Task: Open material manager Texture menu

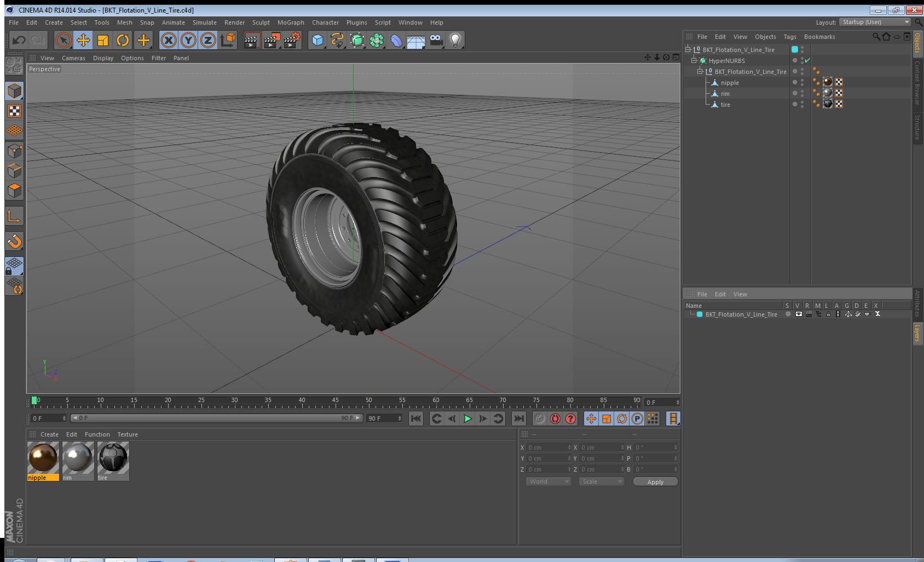Action: click(x=128, y=434)
